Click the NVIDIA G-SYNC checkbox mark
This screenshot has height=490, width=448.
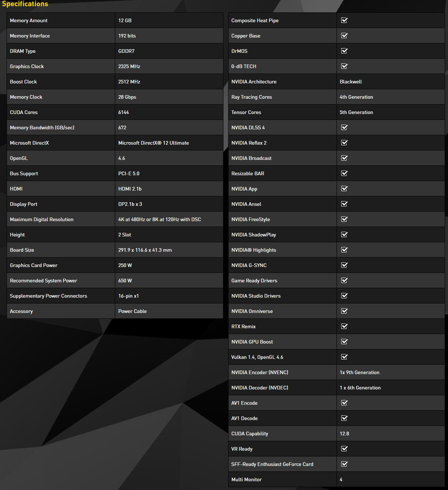click(344, 265)
